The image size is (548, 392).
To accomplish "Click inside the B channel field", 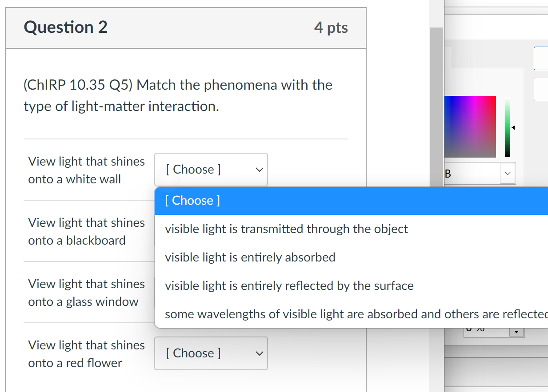I will (x=471, y=174).
